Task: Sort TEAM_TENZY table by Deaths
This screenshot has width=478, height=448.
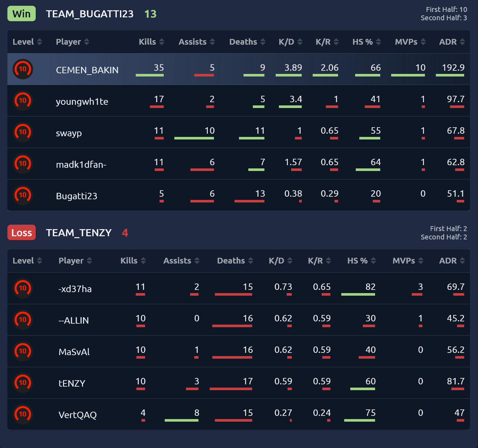Action: pos(235,261)
